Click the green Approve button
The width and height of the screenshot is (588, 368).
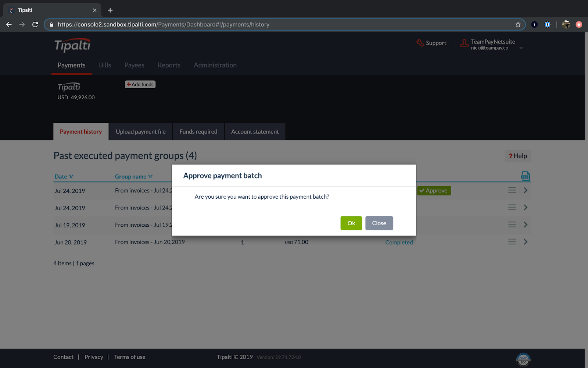tap(434, 191)
